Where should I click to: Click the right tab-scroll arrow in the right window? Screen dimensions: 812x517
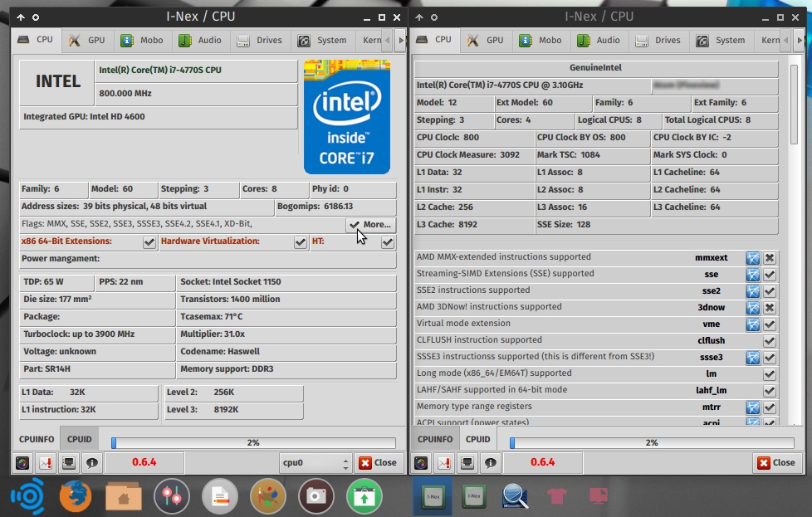(799, 41)
